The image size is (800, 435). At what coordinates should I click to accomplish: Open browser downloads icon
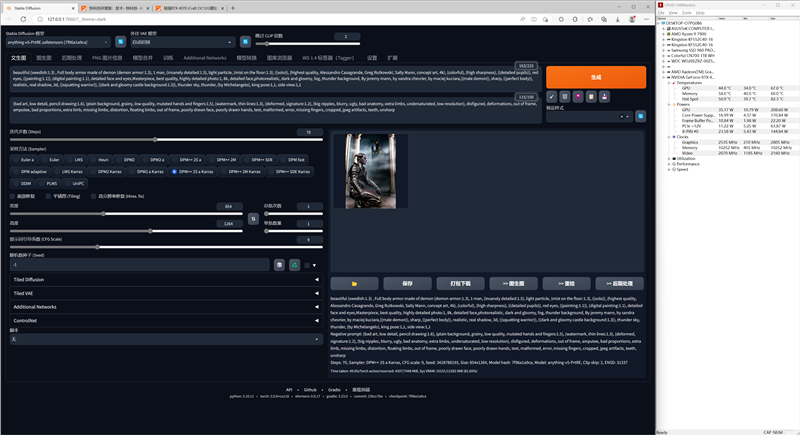[617, 19]
